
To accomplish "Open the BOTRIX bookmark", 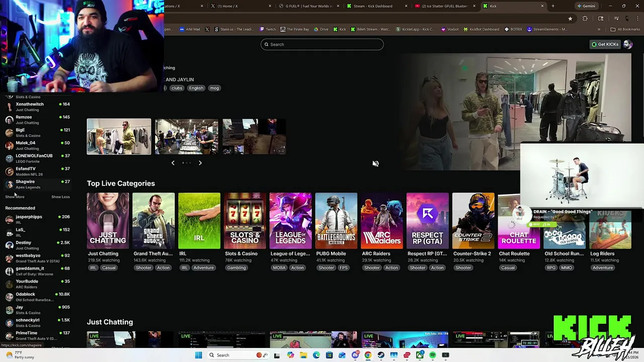I will coord(513,29).
